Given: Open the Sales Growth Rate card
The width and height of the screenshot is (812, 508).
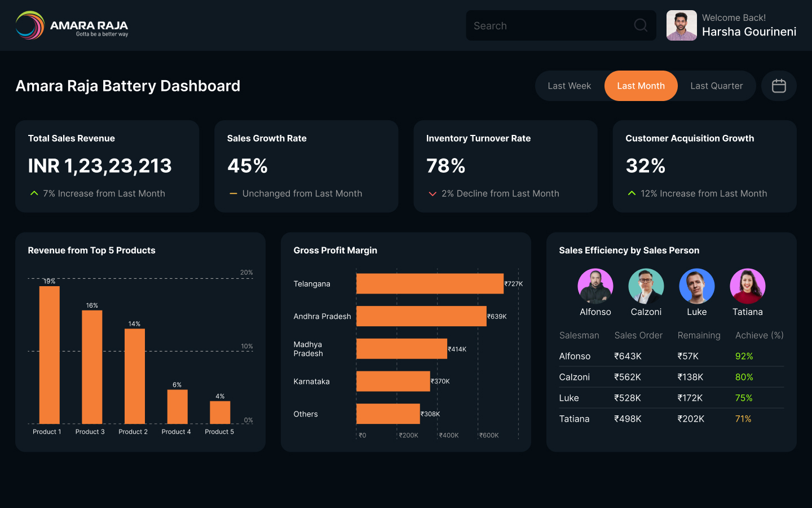Looking at the screenshot, I should click(306, 167).
